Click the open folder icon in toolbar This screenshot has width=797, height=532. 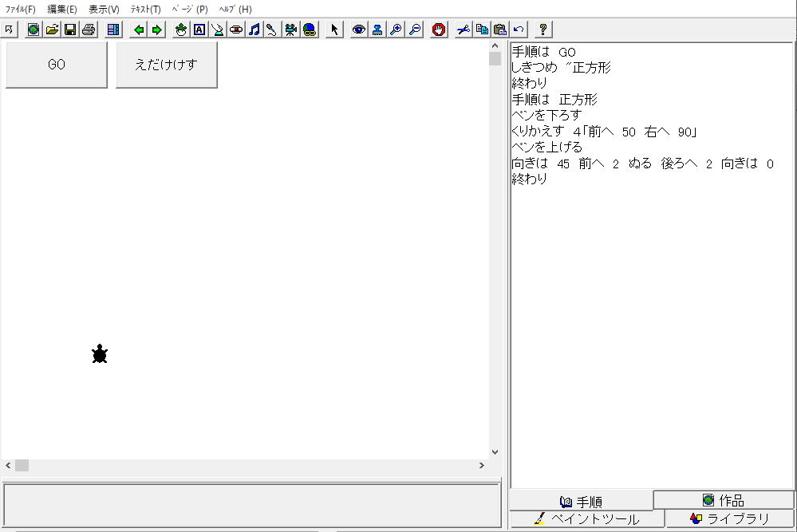(x=52, y=30)
